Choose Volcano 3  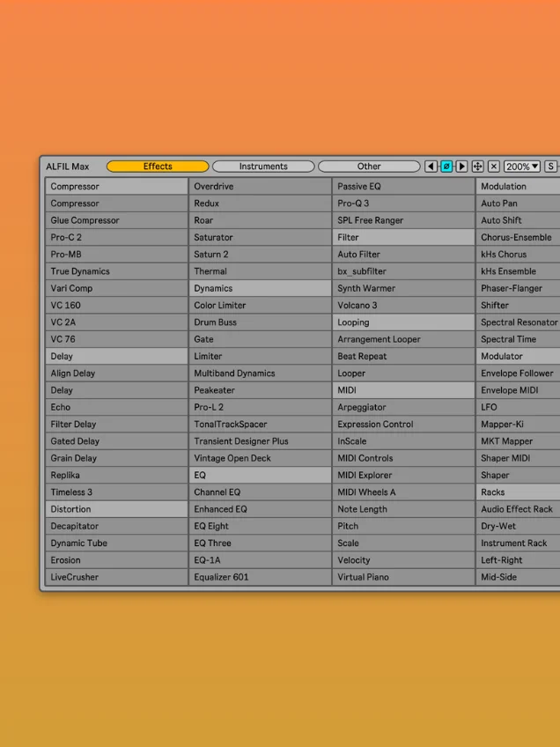pos(403,306)
